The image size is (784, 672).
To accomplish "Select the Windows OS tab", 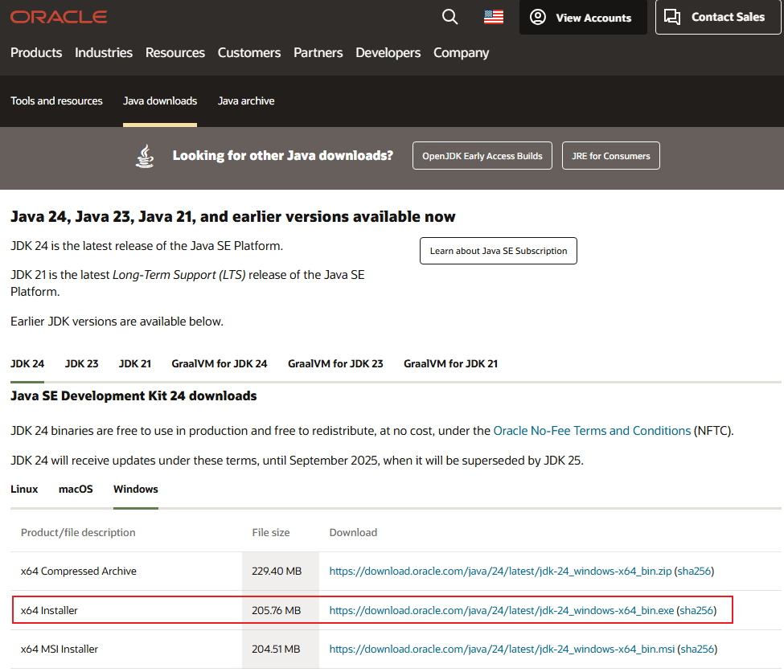I will [136, 489].
